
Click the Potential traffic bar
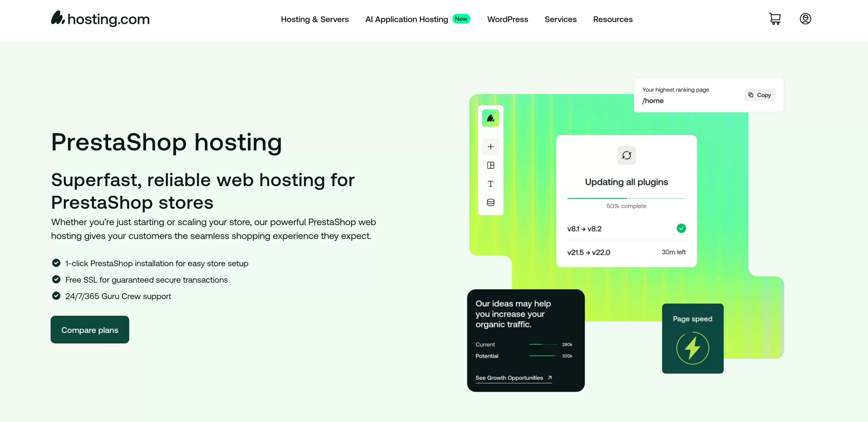(x=544, y=356)
